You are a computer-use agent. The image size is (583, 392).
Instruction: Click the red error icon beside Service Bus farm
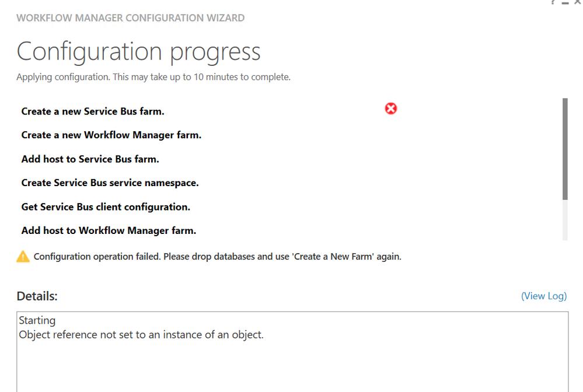pyautogui.click(x=391, y=108)
